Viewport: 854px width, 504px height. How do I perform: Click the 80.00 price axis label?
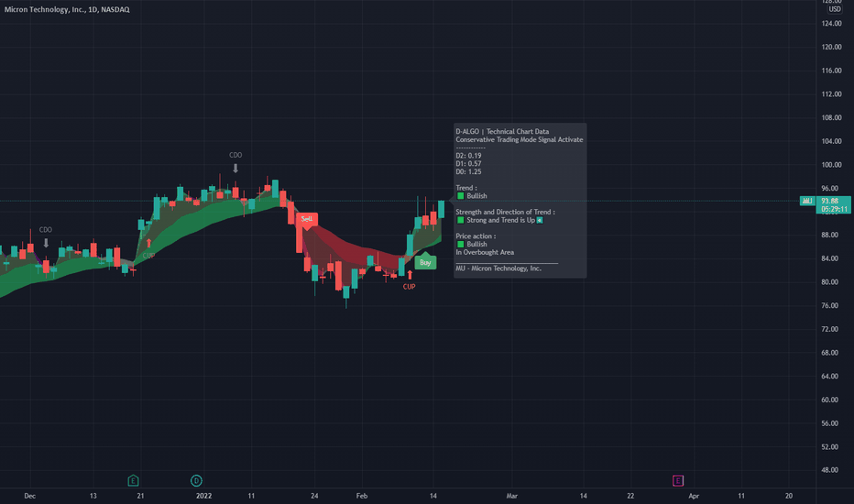831,281
